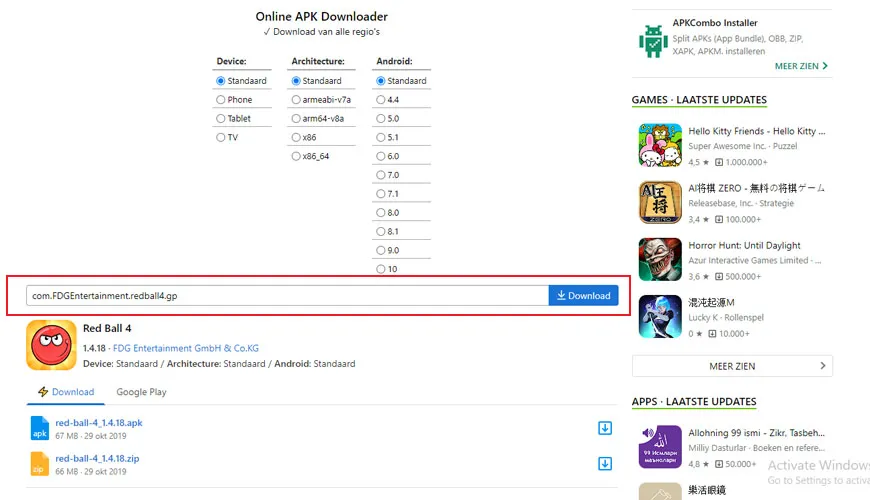Viewport: 870px width, 500px height.
Task: Select Android version 7.1
Action: coord(381,194)
